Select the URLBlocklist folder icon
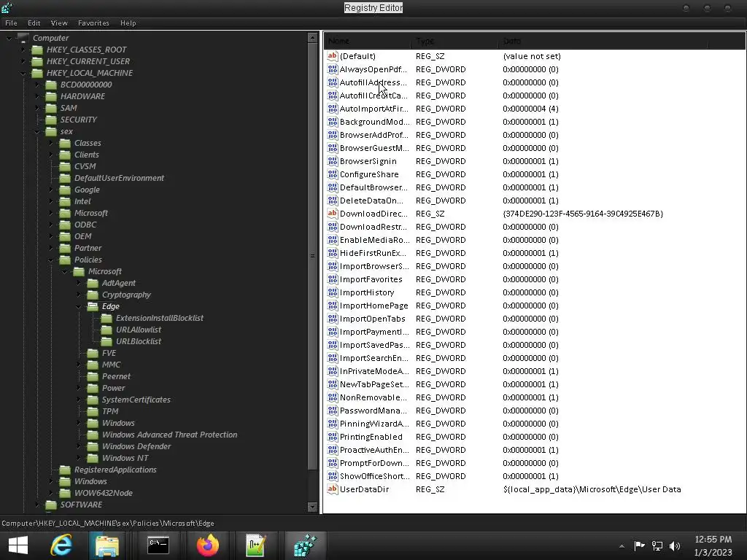This screenshot has height=560, width=747. [107, 341]
